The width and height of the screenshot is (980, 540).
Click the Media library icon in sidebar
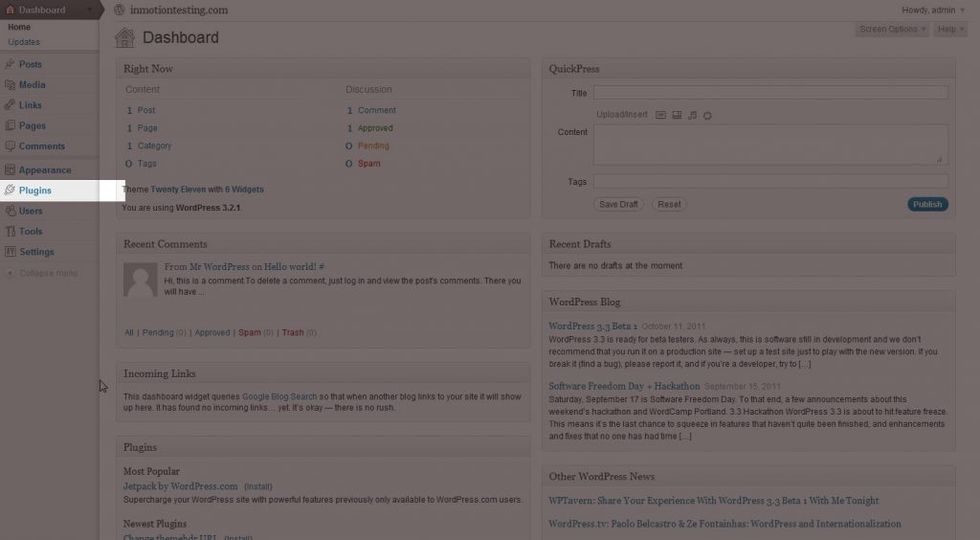click(x=10, y=85)
